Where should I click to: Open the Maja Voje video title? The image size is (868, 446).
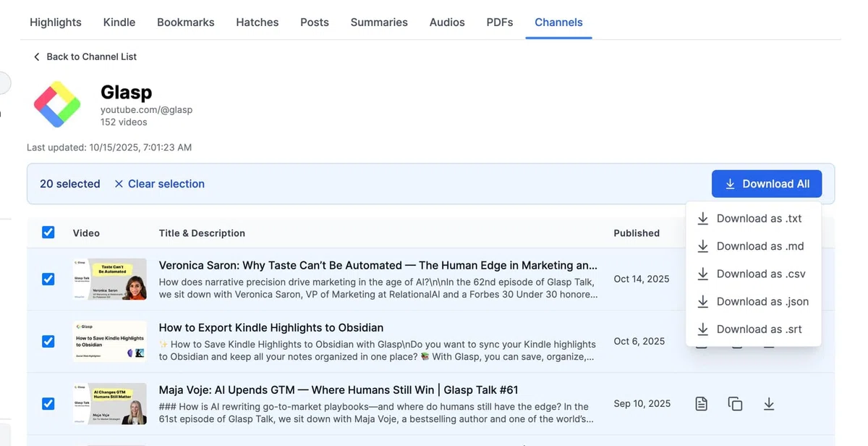click(x=339, y=390)
